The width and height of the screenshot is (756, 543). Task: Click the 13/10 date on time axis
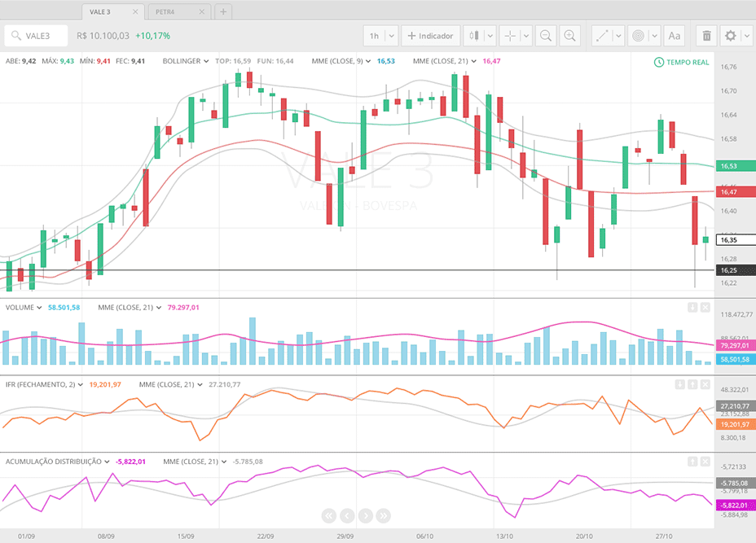pos(504,536)
